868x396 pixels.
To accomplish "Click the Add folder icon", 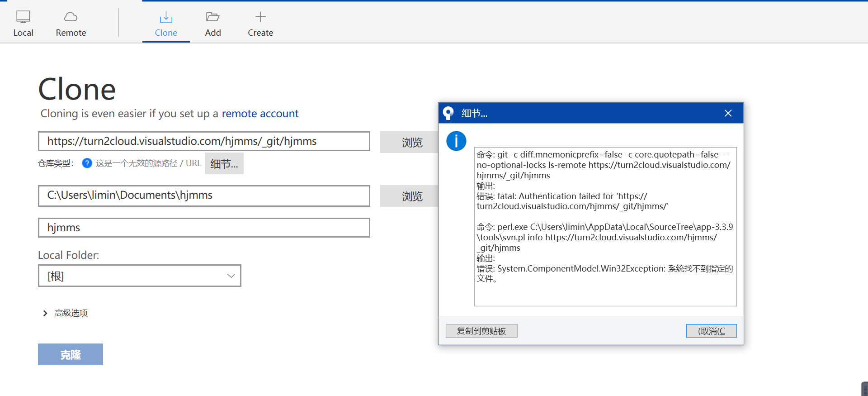I will click(x=212, y=17).
